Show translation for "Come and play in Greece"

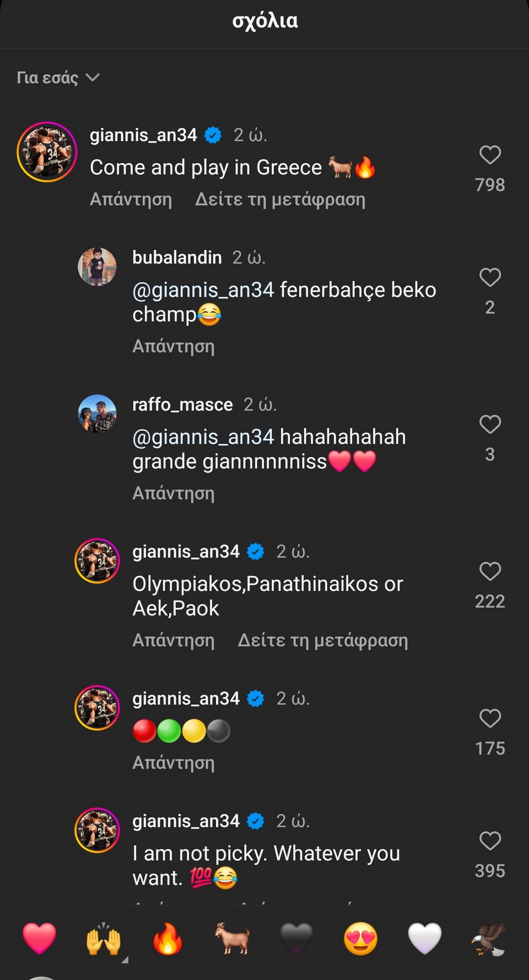[x=280, y=200]
